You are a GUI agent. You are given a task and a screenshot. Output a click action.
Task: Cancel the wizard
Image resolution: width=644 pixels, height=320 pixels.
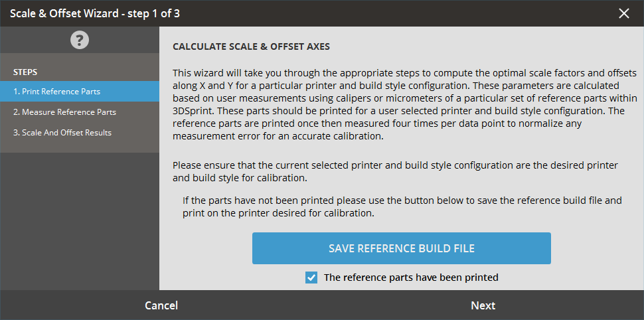point(161,305)
